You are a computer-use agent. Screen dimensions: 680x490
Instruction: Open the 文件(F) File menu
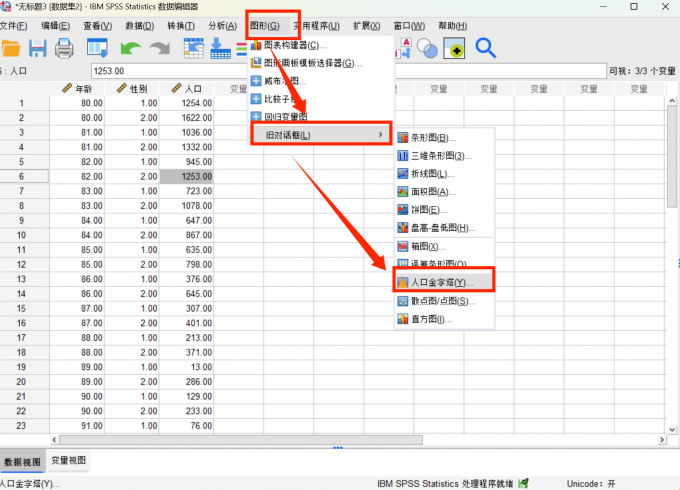tap(13, 26)
